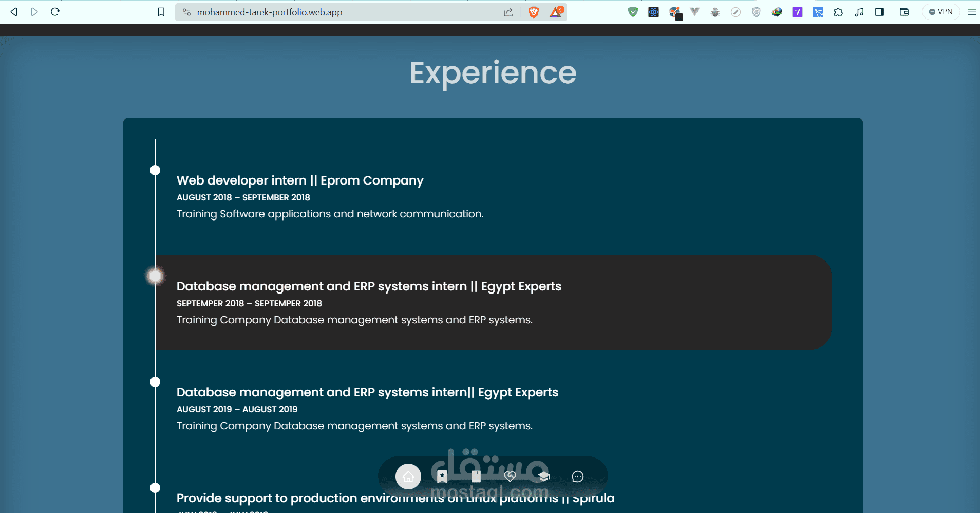Select the Web developer intern timeline marker
The width and height of the screenshot is (980, 513).
point(155,170)
